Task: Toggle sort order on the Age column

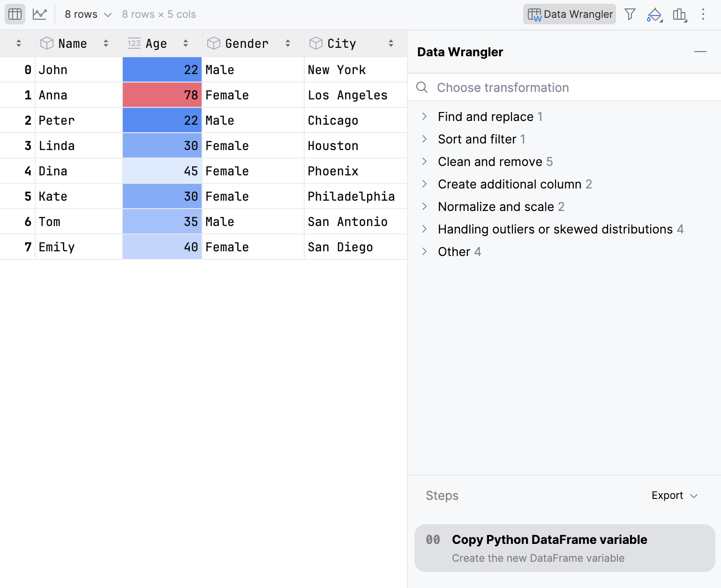Action: 186,43
